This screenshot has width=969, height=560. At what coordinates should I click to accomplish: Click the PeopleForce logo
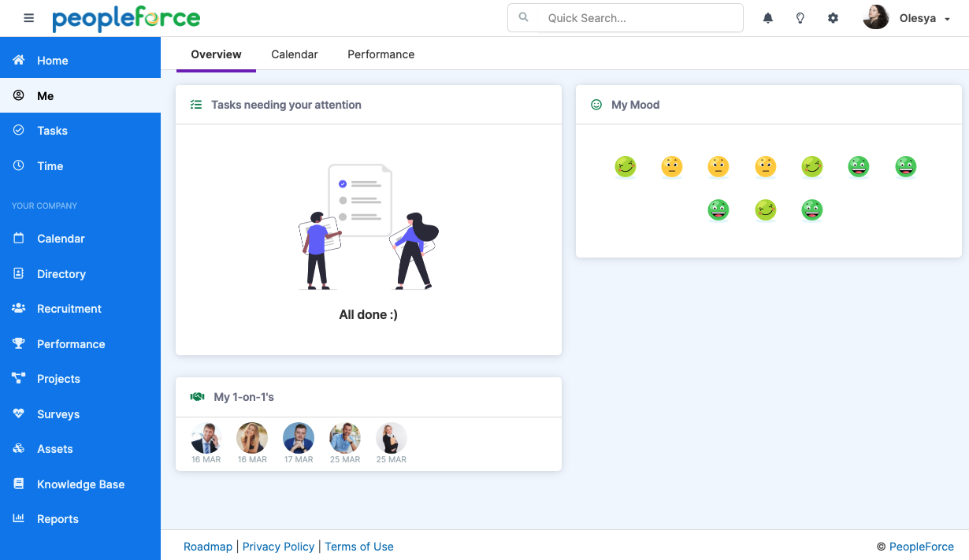click(126, 19)
